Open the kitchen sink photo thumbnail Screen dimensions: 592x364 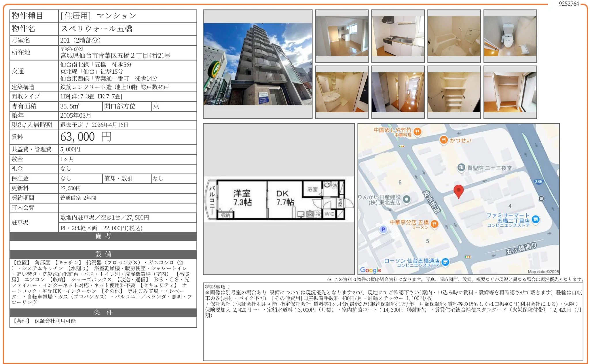(398, 36)
